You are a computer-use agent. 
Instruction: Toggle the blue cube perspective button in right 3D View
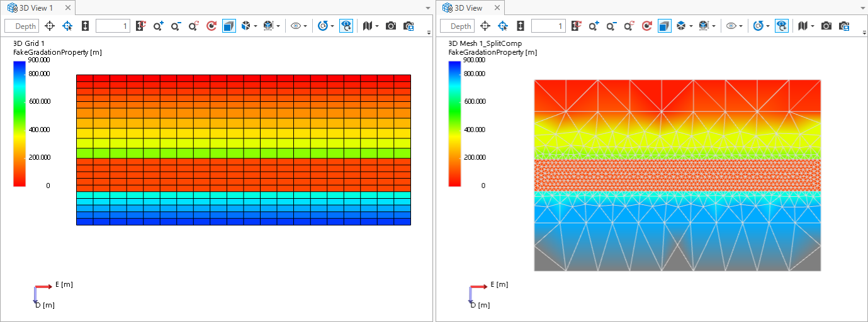(x=664, y=26)
